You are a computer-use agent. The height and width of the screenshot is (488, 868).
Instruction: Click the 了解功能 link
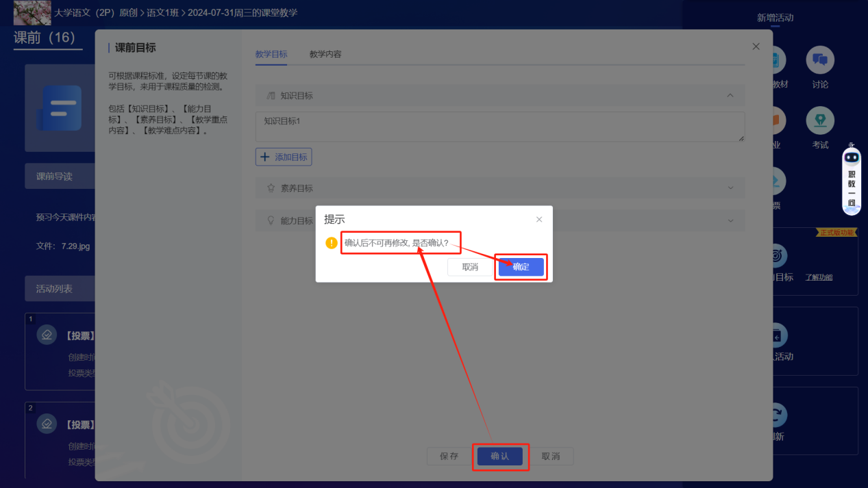[819, 277]
